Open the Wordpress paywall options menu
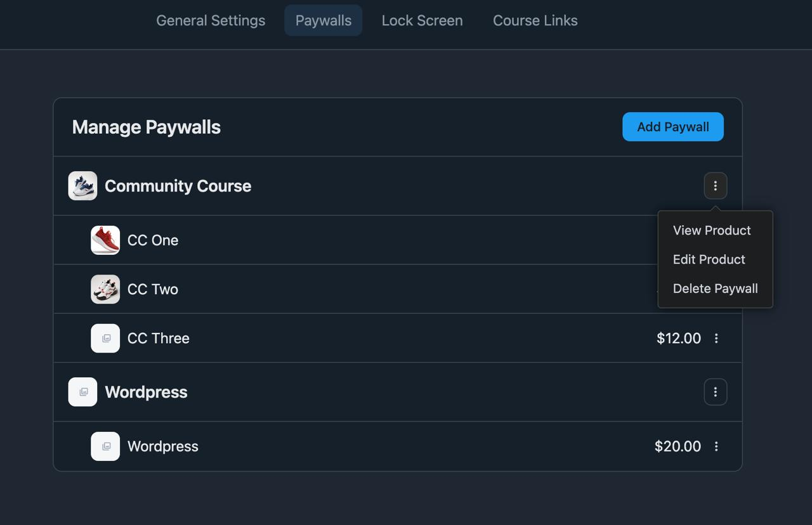The height and width of the screenshot is (525, 812). [716, 392]
